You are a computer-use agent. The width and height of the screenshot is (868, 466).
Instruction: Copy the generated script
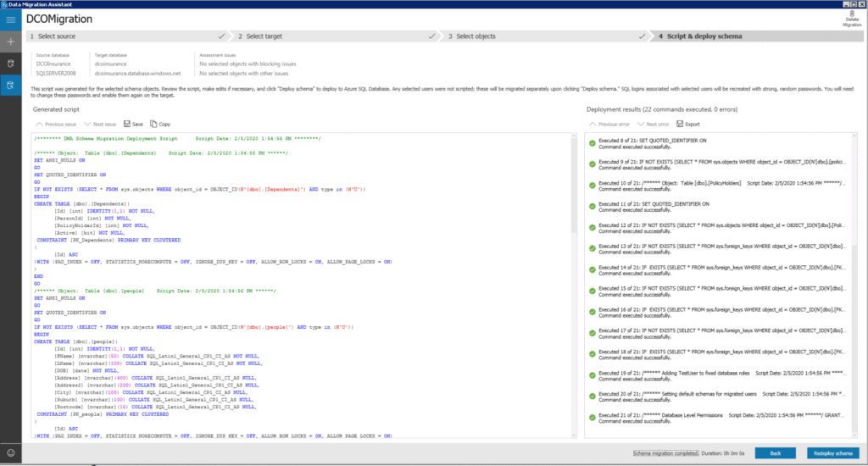point(160,124)
